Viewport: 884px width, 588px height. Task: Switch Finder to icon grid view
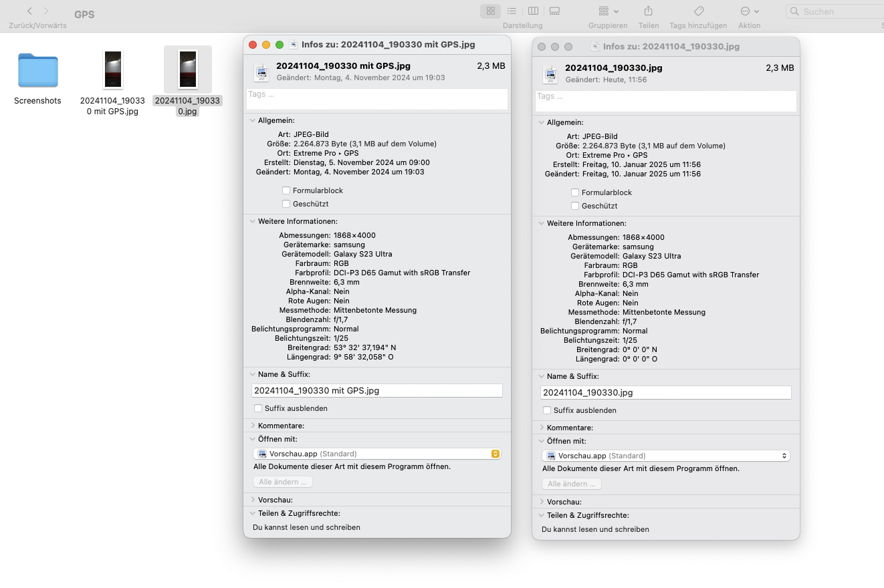tap(491, 11)
